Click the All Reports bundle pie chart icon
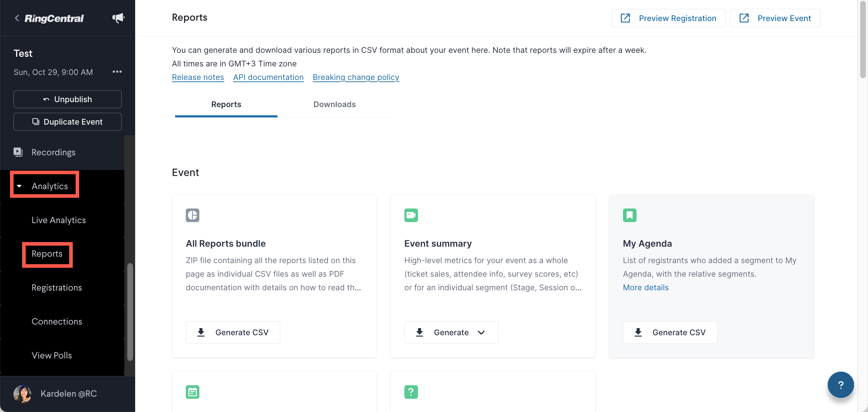The width and height of the screenshot is (868, 412). [193, 215]
